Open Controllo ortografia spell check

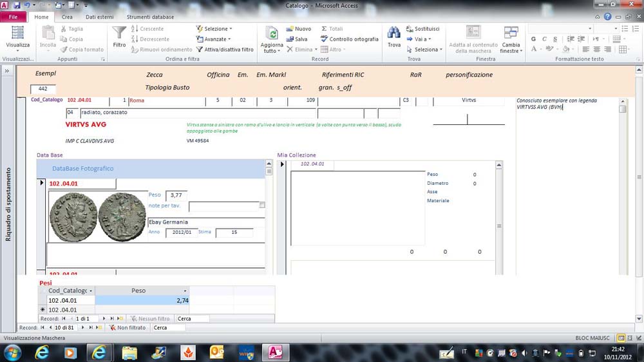[x=350, y=39]
